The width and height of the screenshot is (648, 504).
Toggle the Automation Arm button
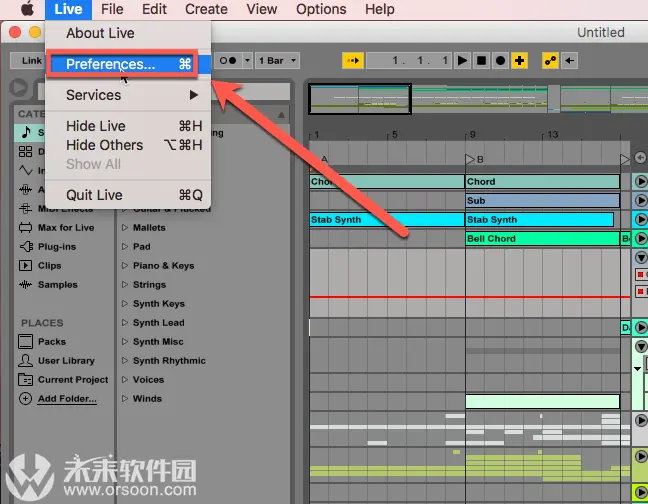(x=550, y=61)
